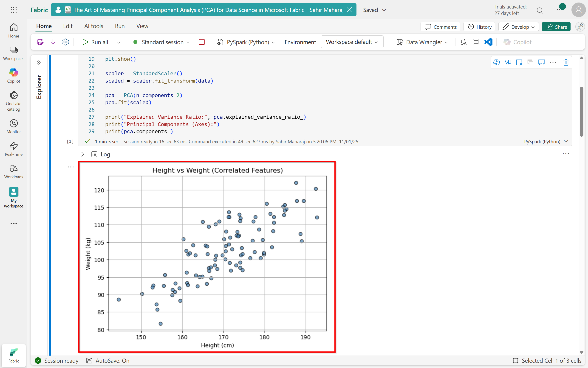588x368 pixels.
Task: Click the download notebook icon
Action: coord(53,42)
